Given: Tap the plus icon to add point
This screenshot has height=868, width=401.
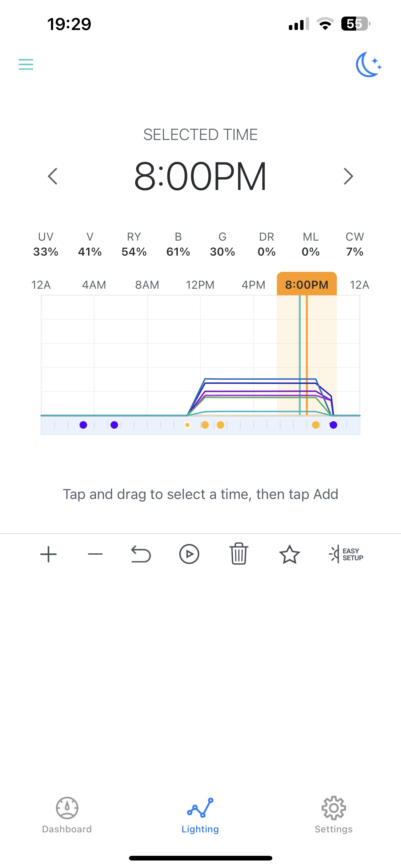Looking at the screenshot, I should click(48, 554).
